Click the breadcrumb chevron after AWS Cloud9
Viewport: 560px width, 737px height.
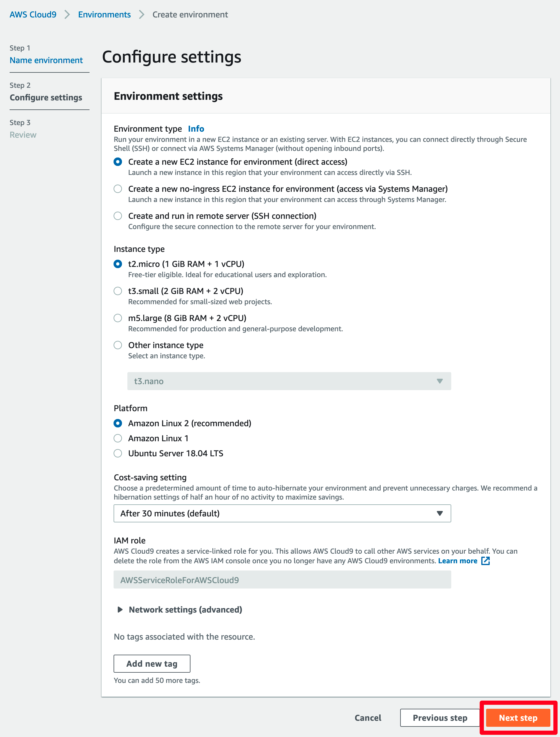point(67,15)
